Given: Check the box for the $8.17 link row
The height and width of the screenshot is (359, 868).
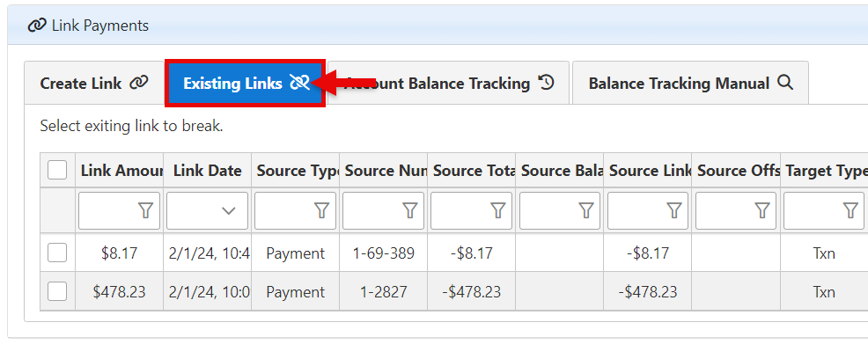Looking at the screenshot, I should [57, 253].
